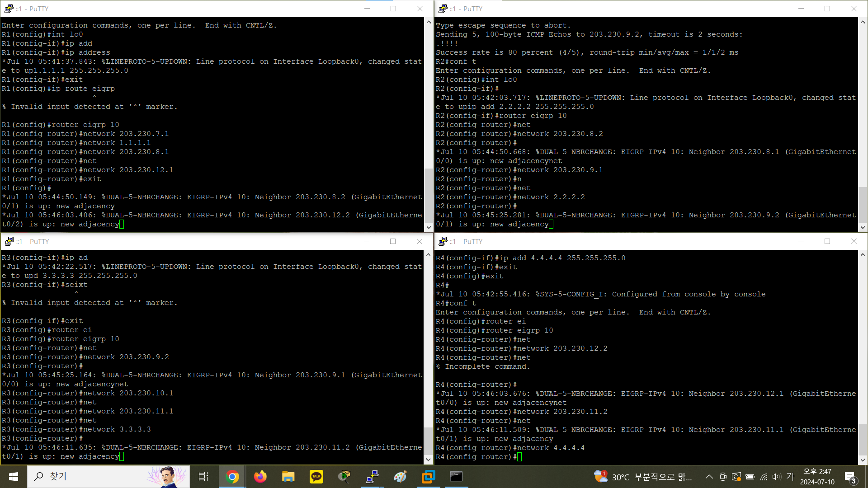Toggle Korean IME input mode indicator

coord(790,476)
